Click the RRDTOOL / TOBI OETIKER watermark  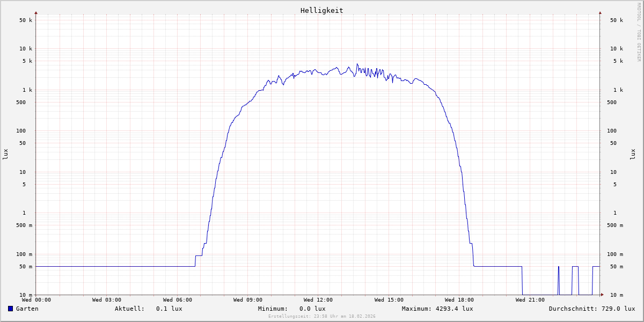pyautogui.click(x=639, y=32)
